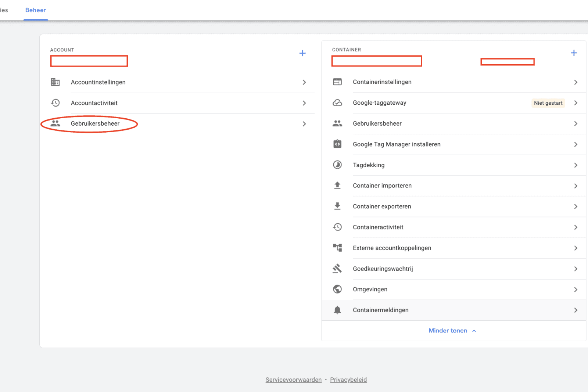588x392 pixels.
Task: Open Containeractiviteit
Action: (454, 227)
